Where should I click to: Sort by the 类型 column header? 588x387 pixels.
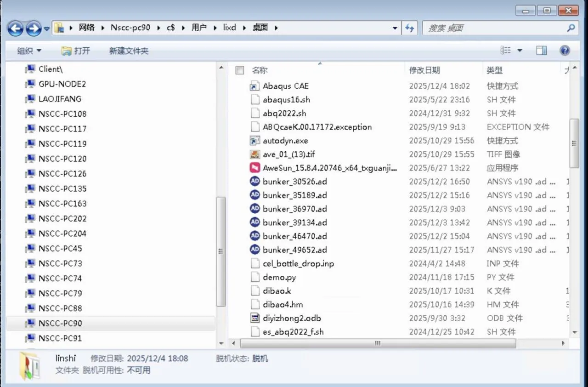(494, 70)
